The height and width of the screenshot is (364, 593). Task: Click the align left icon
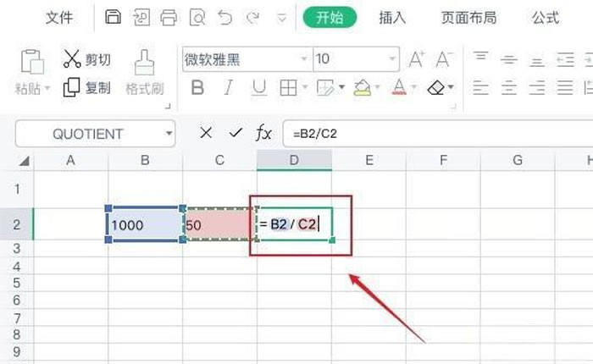click(480, 88)
